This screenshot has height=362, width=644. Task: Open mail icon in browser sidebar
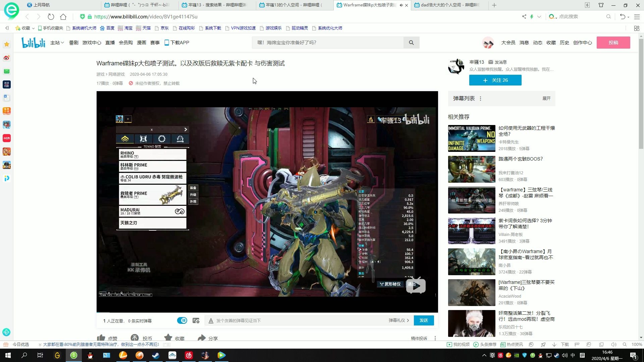(6, 71)
